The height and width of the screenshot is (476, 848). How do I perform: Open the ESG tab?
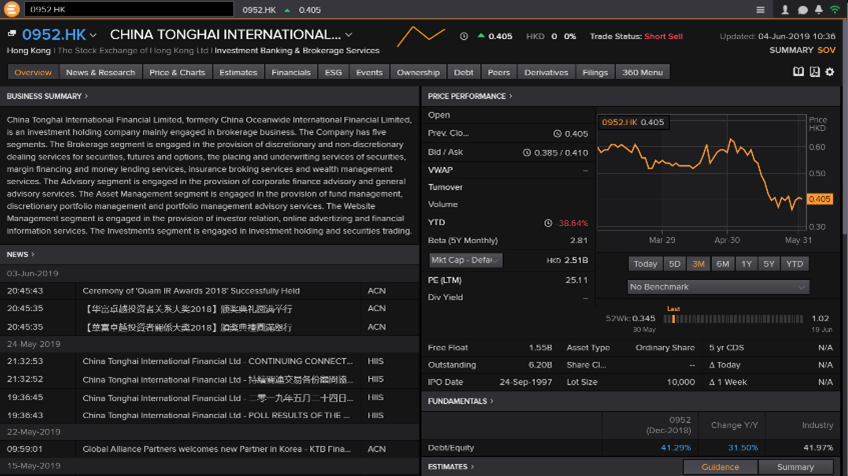pos(333,72)
